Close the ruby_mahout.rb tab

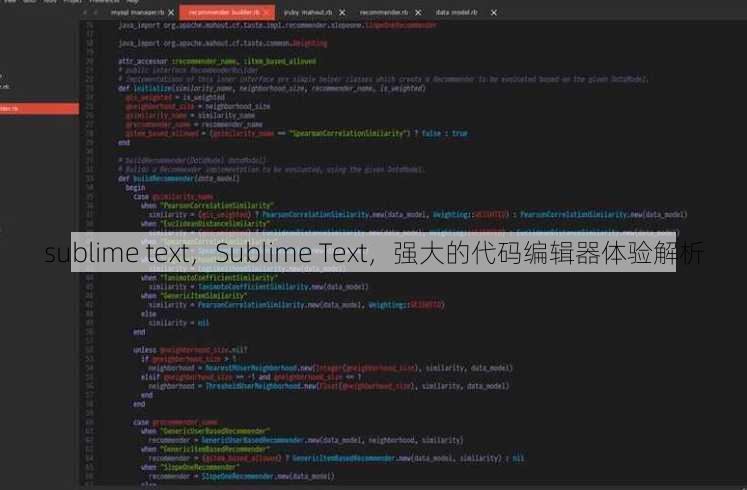[342, 13]
